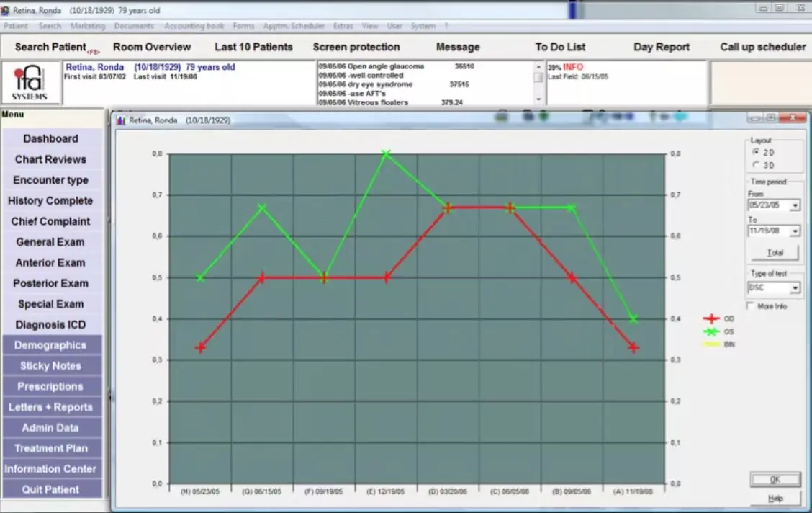Open the From date dropdown
The image size is (812, 513).
point(795,205)
